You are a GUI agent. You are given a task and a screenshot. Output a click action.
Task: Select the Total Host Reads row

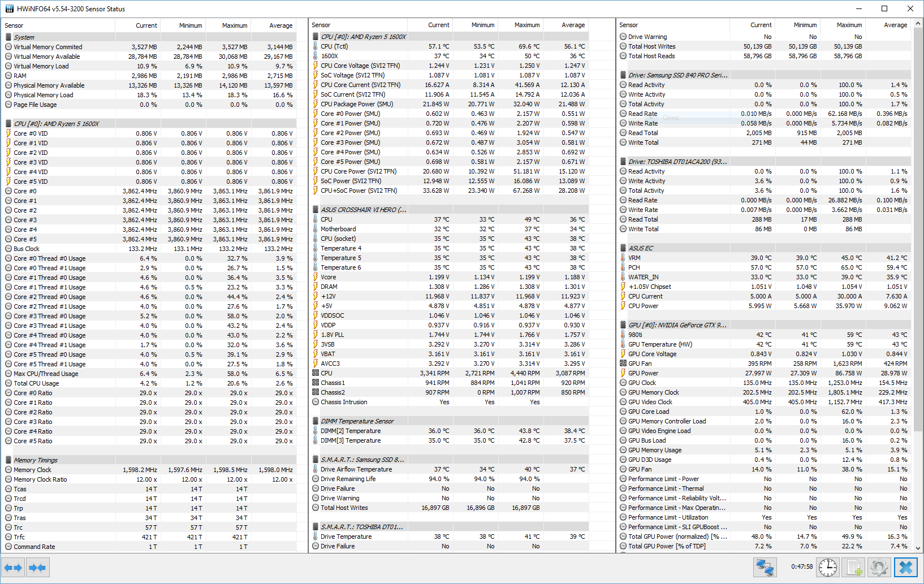(765, 56)
